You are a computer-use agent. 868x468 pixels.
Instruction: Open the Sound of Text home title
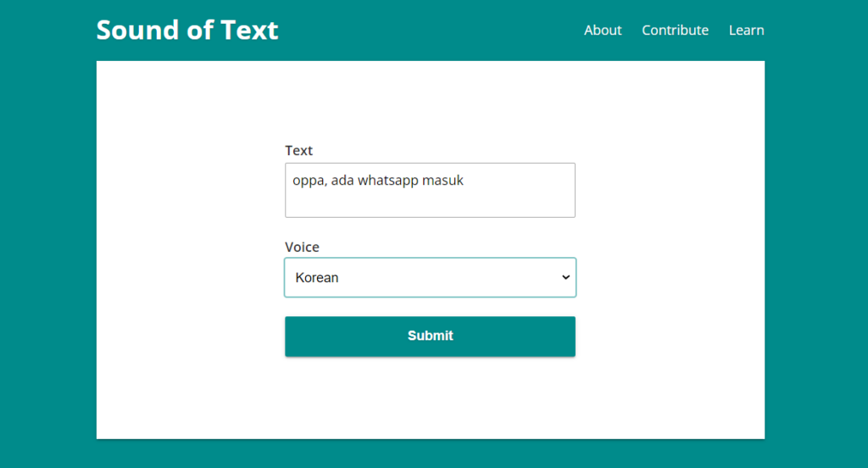pyautogui.click(x=187, y=30)
